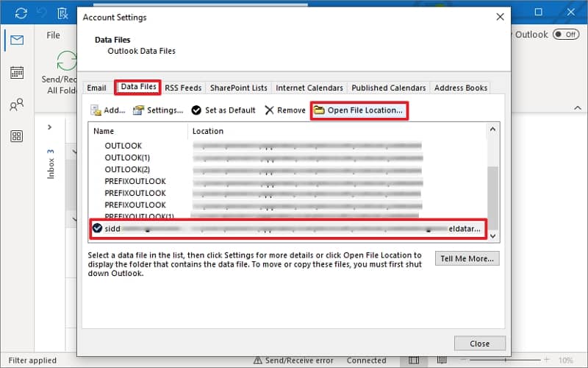The width and height of the screenshot is (588, 368).
Task: Click Filter applied in the status bar
Action: (x=32, y=361)
